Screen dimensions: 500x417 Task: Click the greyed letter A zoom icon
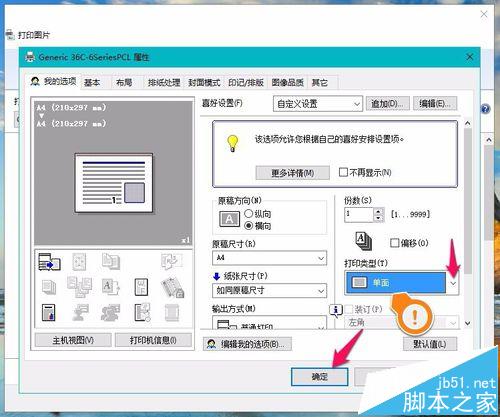(x=111, y=287)
